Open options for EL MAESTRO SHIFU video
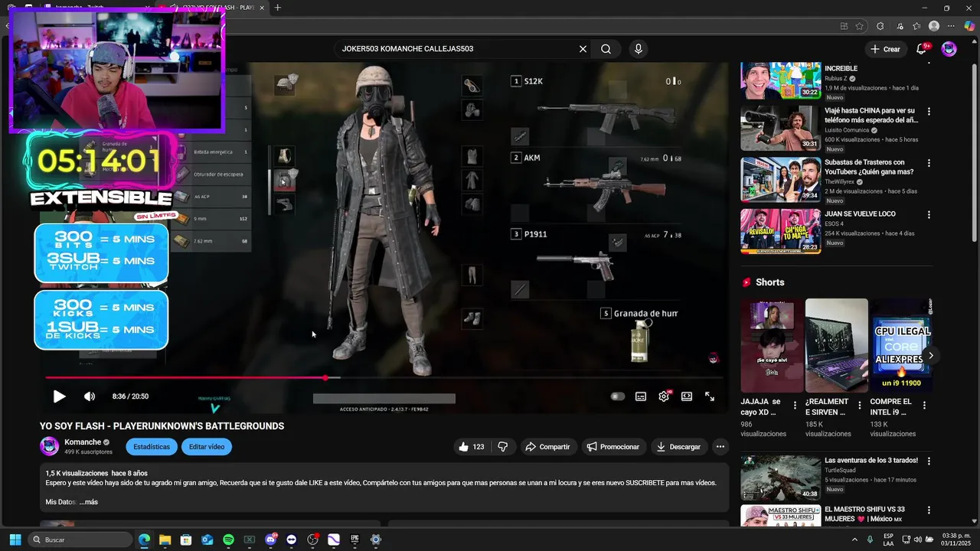 click(929, 510)
